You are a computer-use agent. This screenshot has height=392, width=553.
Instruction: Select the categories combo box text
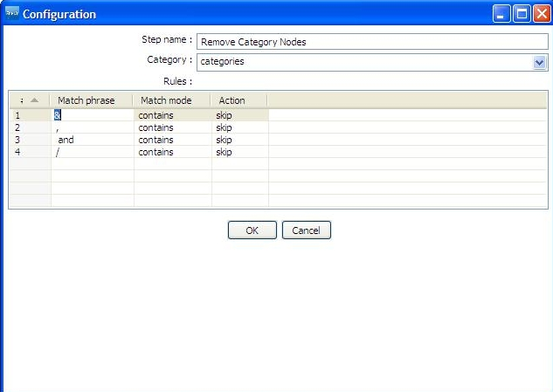[222, 61]
